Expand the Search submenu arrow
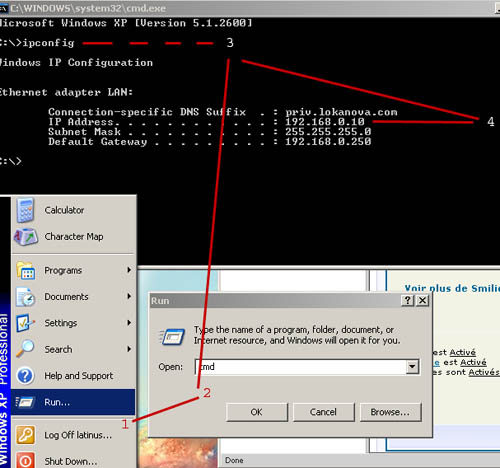Viewport: 500px width, 468px height. coord(129,349)
